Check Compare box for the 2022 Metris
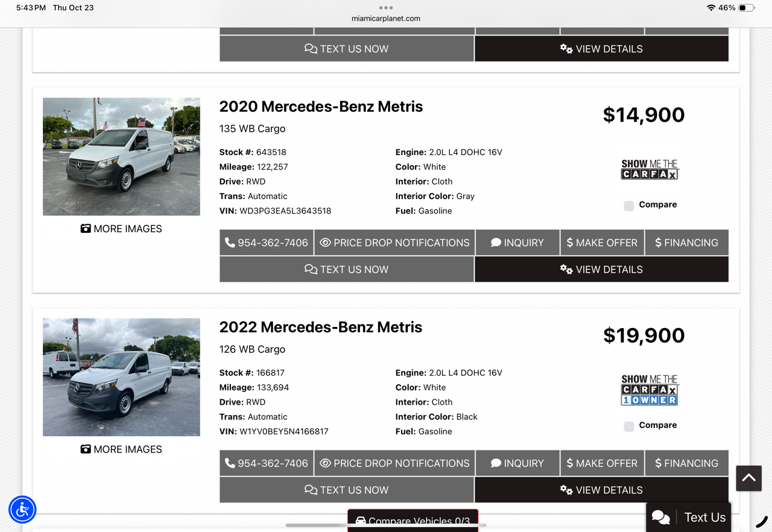Image resolution: width=772 pixels, height=532 pixels. coord(629,426)
